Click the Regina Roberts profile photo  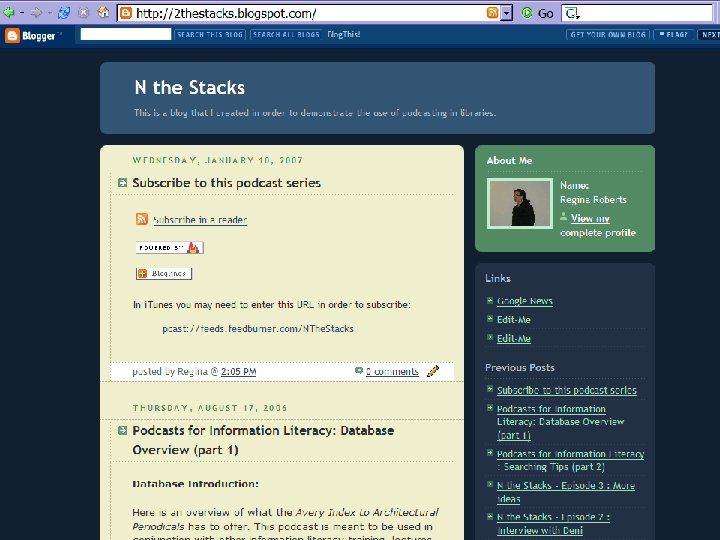coord(520,203)
